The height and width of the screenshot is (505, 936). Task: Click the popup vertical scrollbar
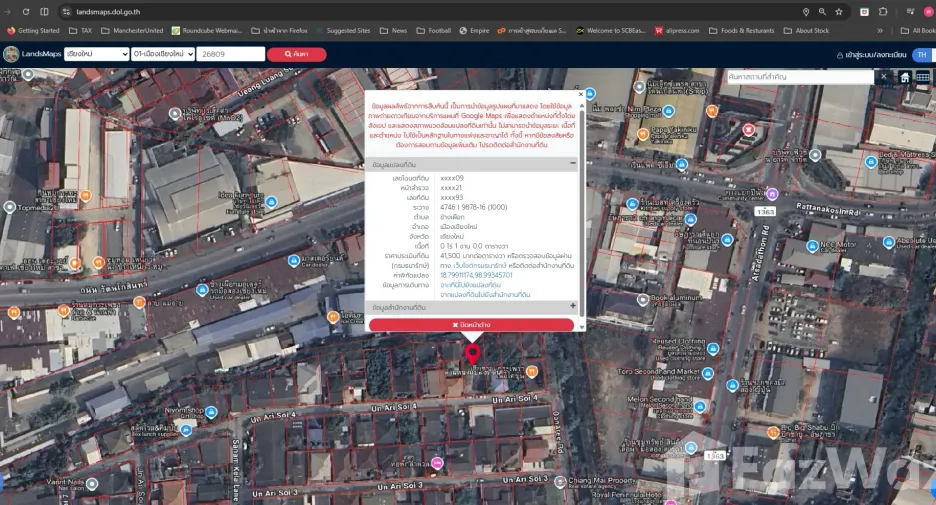click(582, 215)
